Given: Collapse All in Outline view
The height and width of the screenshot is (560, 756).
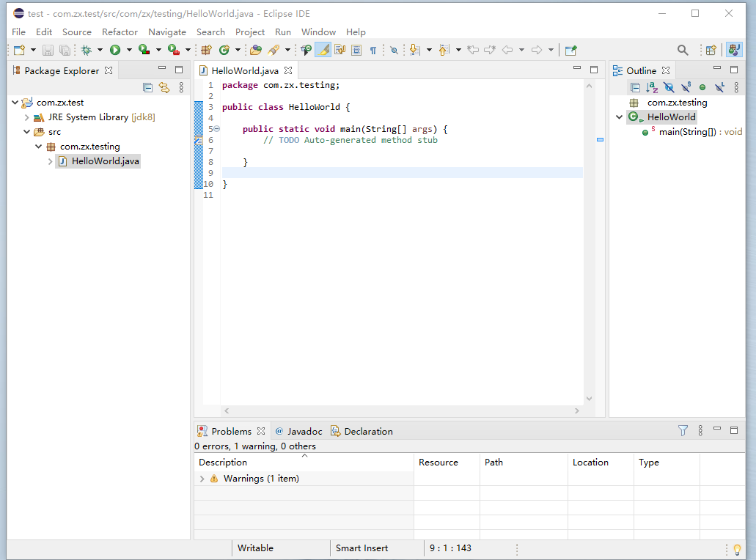Looking at the screenshot, I should (636, 87).
